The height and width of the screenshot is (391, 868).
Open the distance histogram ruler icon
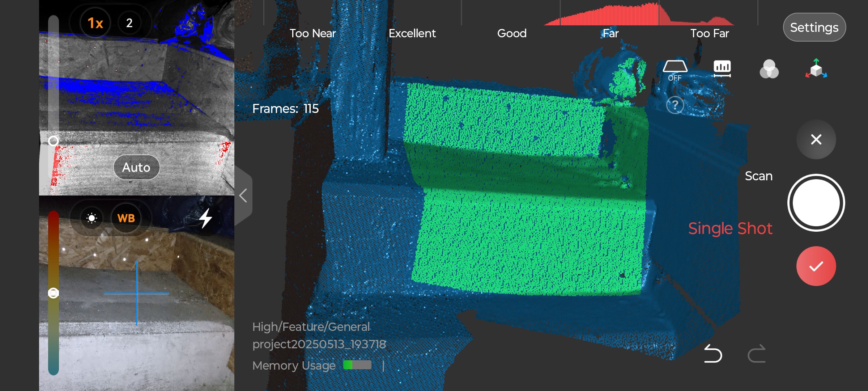[x=722, y=69]
